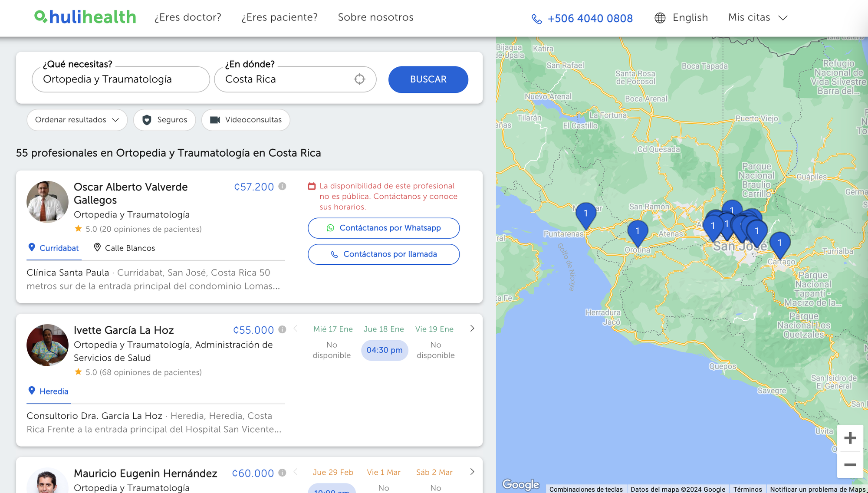The image size is (868, 493).
Task: Click the ¿Qué necesitas? specialty field
Action: [x=121, y=79]
